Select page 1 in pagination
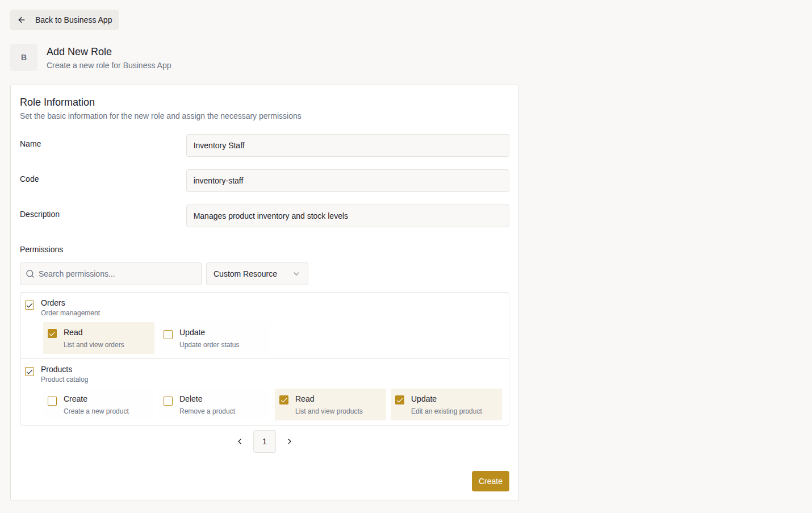Screen dimensions: 812x513 [x=265, y=441]
